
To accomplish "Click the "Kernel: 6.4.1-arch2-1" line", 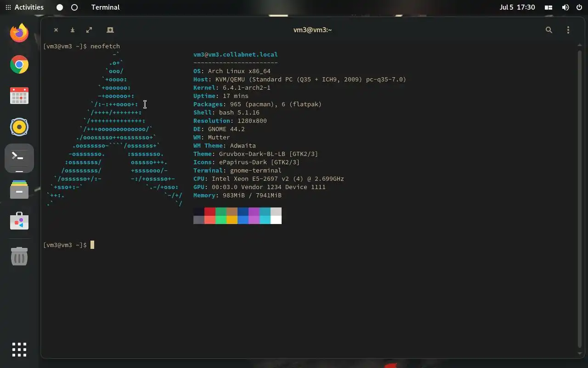I will tap(232, 88).
